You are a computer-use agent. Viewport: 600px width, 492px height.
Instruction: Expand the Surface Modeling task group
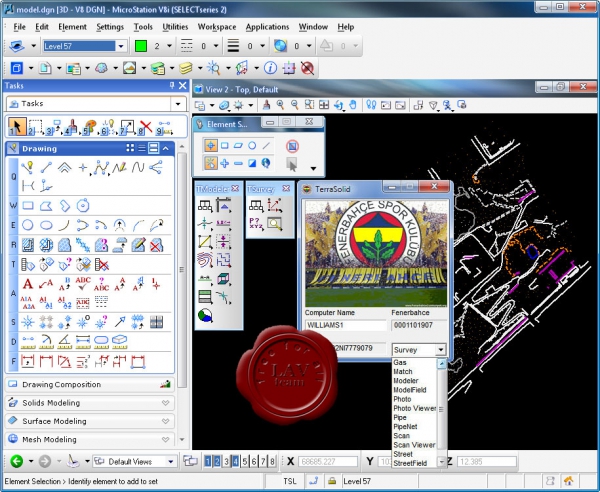coord(90,421)
